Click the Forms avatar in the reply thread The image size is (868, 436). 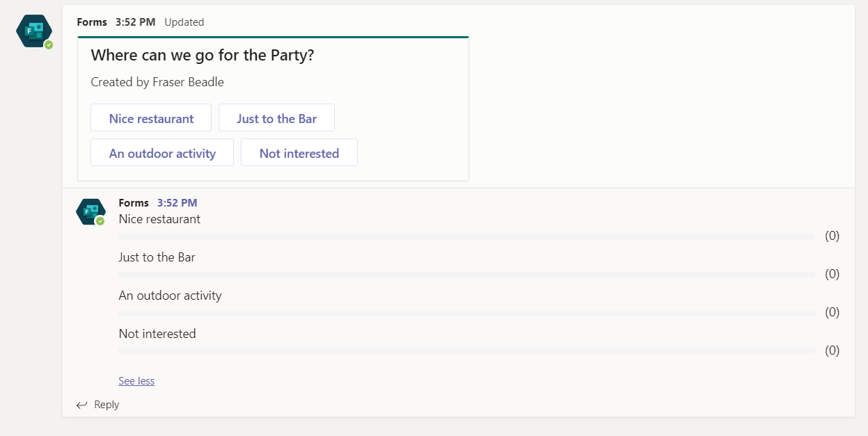(90, 211)
